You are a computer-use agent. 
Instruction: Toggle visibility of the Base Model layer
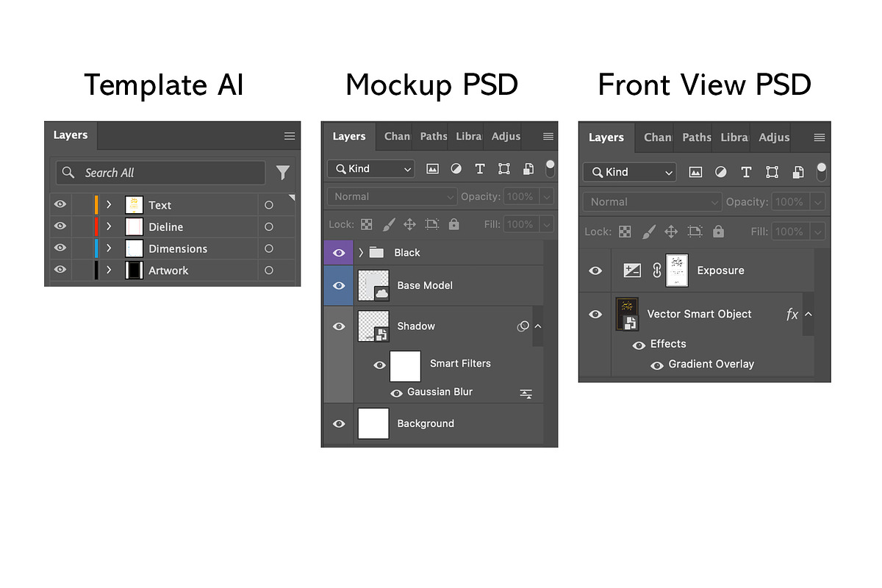coord(339,285)
